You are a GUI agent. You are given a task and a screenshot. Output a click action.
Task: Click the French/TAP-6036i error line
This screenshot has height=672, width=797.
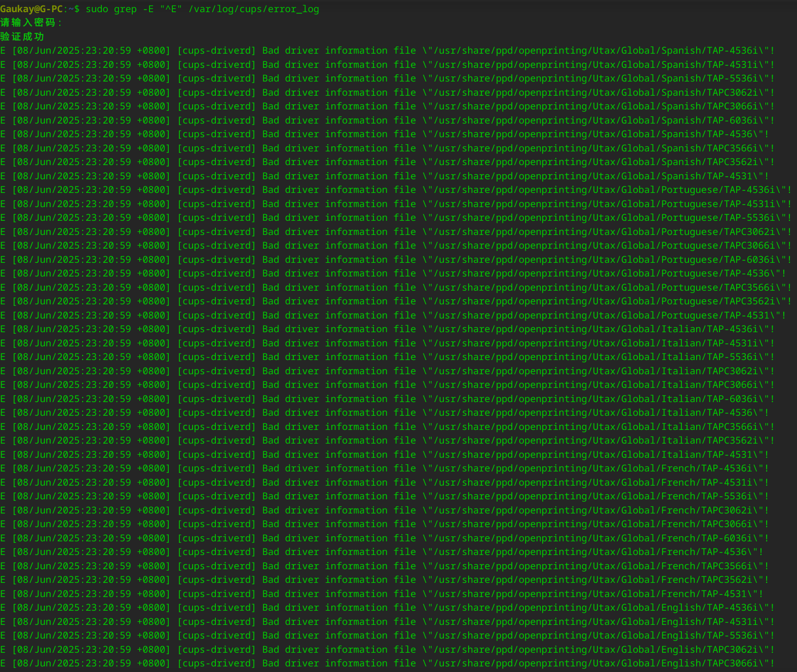click(385, 538)
